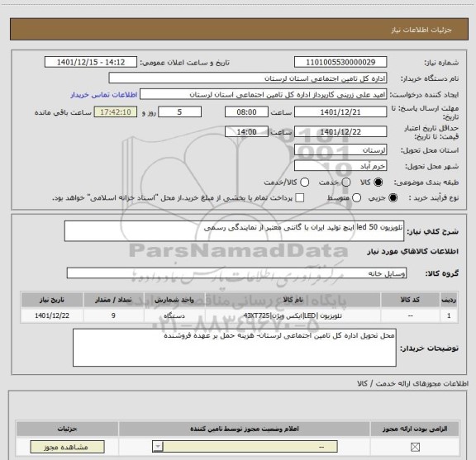Open the buyer contact information link
This screenshot has height=460, width=476.
(104, 95)
